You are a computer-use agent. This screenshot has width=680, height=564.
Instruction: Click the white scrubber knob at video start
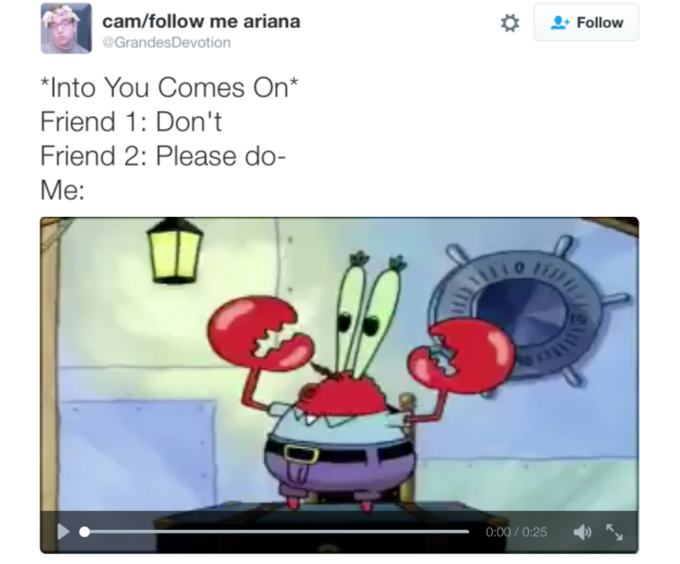[x=85, y=531]
